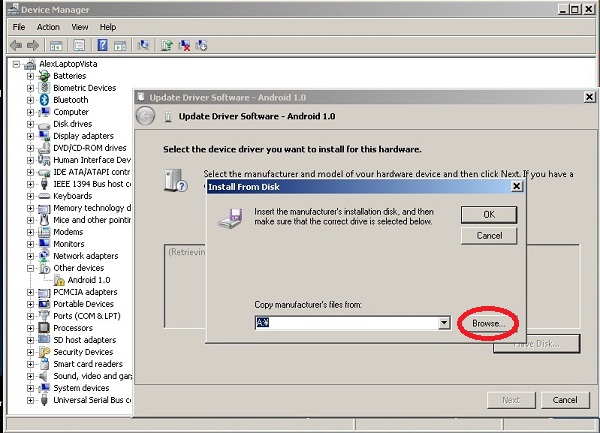Expand the Mice and other pointing node
The image size is (600, 433).
click(x=30, y=220)
